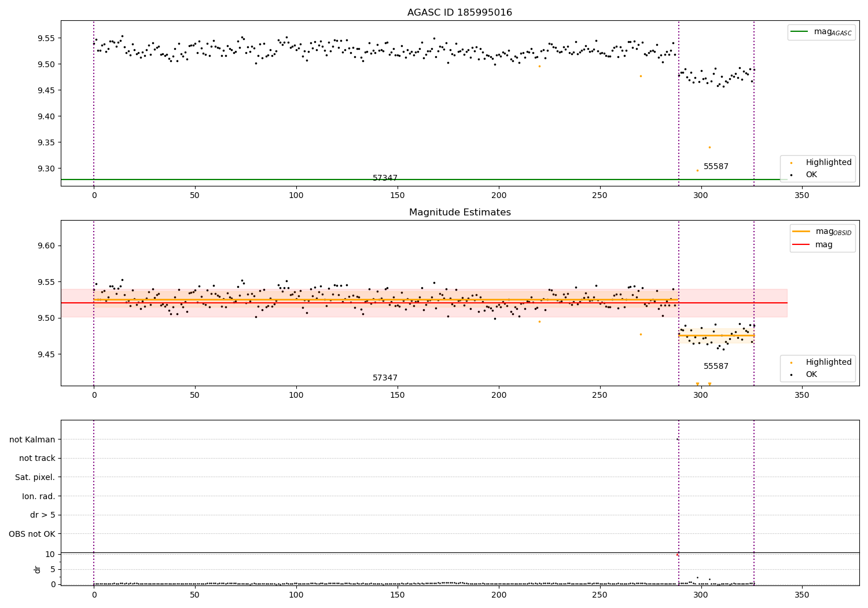
Task: Click the red point in the dr panel
Action: click(678, 555)
